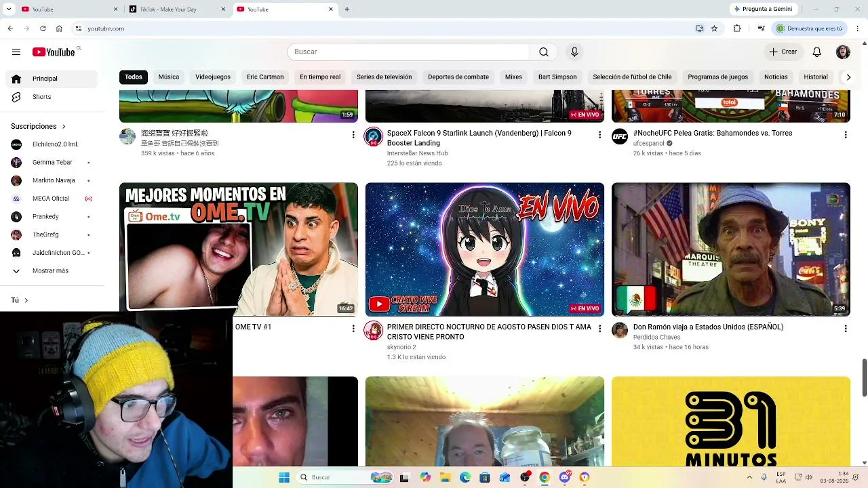
Task: Open the browser extensions puzzle icon
Action: point(737,28)
